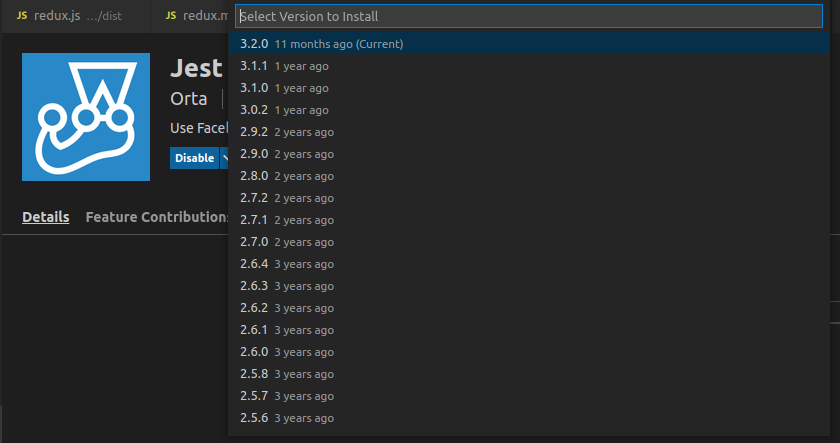The width and height of the screenshot is (840, 443).
Task: Click the Jest extension logo
Action: (x=86, y=117)
